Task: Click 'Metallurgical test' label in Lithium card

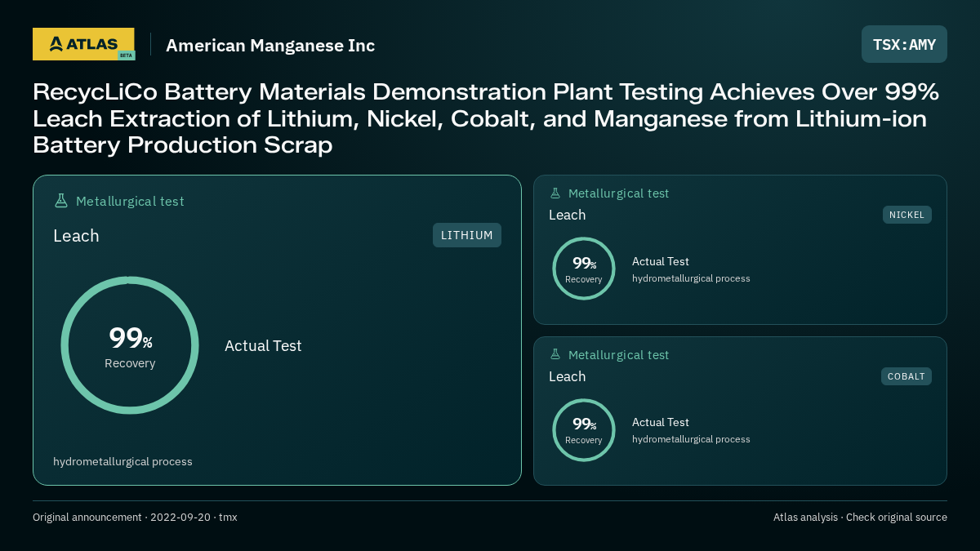Action: (130, 201)
